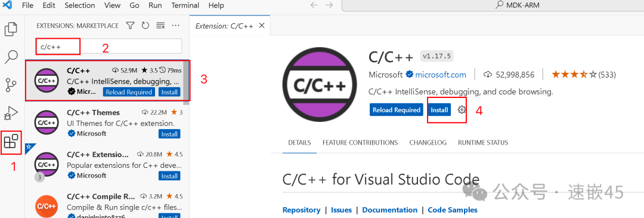Open the Run menu
This screenshot has height=218, width=644.
coord(155,6)
